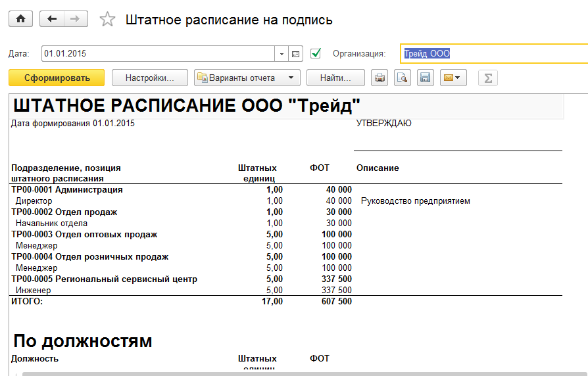The image size is (588, 376).
Task: Send report by email envelope icon
Action: pyautogui.click(x=453, y=78)
